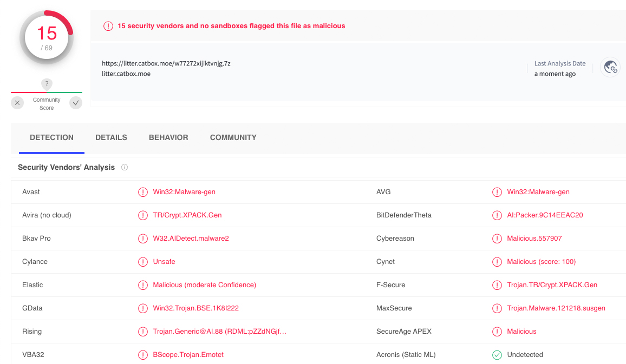Click the community score upvote checkmark icon

(x=75, y=103)
